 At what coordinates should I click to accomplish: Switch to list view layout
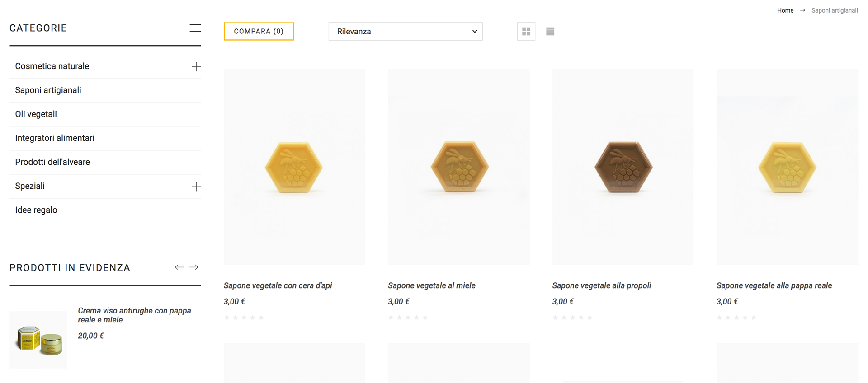click(x=550, y=32)
